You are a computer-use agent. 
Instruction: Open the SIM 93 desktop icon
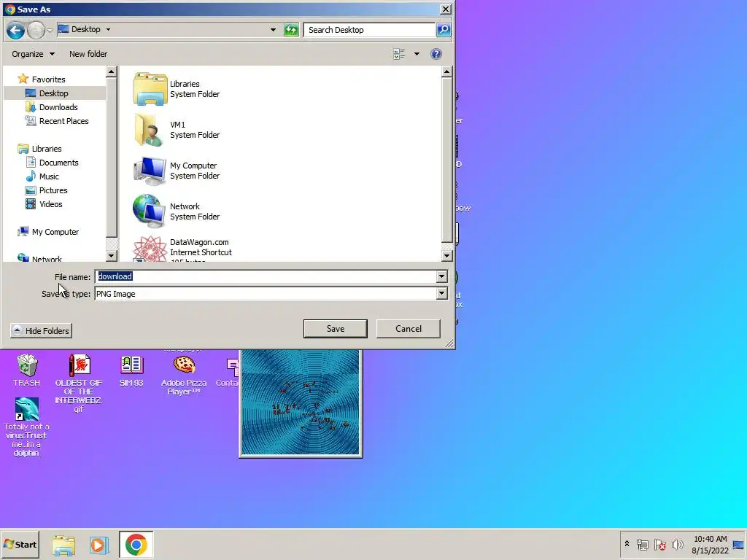pos(131,370)
